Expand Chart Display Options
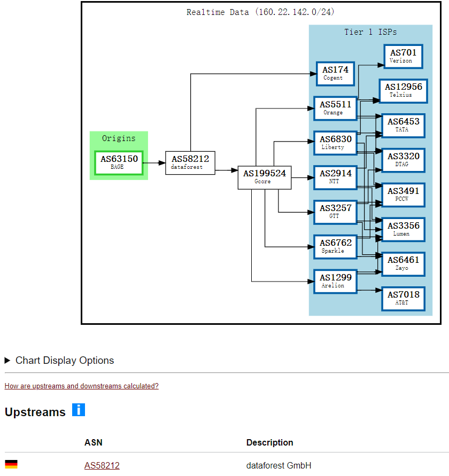 [59, 361]
